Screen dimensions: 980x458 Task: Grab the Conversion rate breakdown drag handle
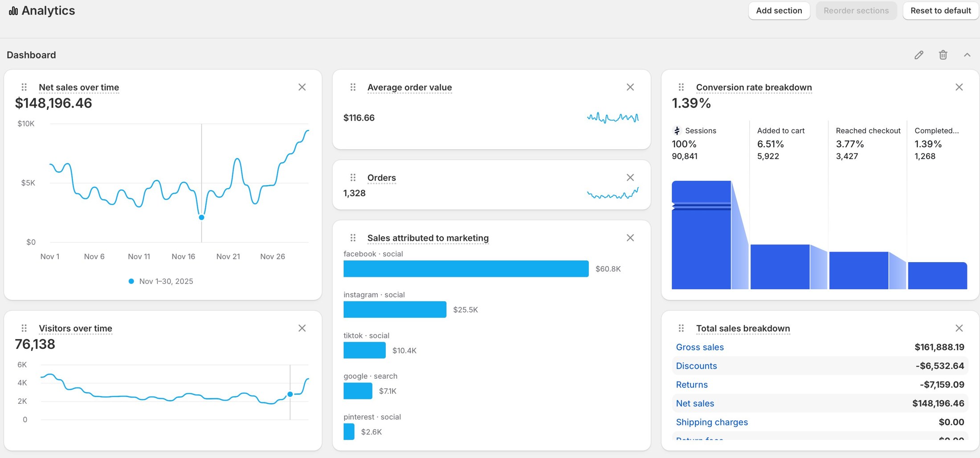point(682,87)
